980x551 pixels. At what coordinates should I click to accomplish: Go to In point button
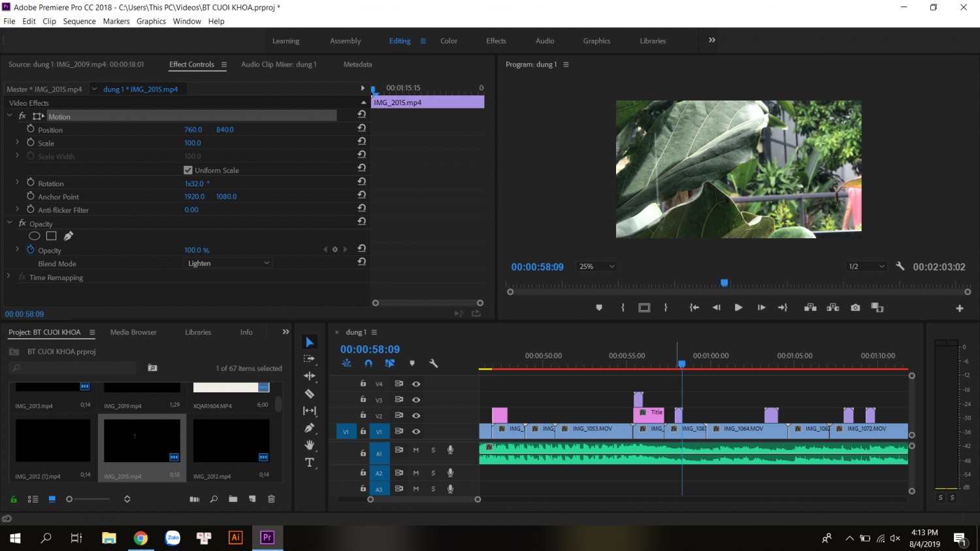click(x=694, y=307)
